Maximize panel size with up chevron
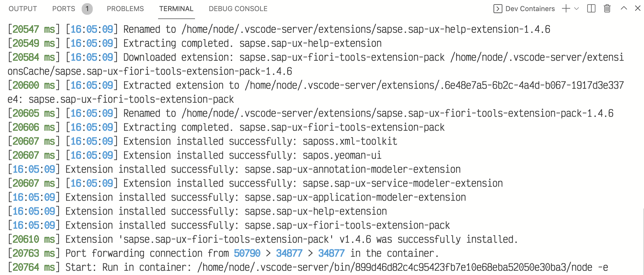This screenshot has width=644, height=275. pyautogui.click(x=624, y=8)
